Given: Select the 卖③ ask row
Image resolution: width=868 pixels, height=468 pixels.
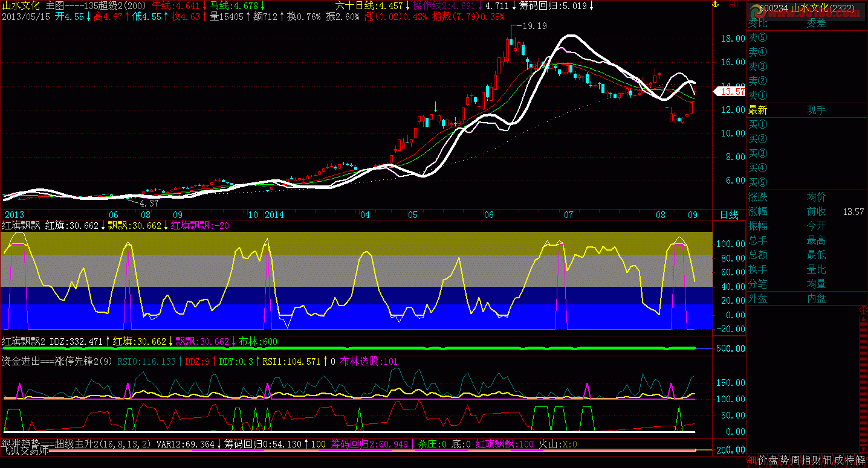Looking at the screenshot, I should 807,66.
